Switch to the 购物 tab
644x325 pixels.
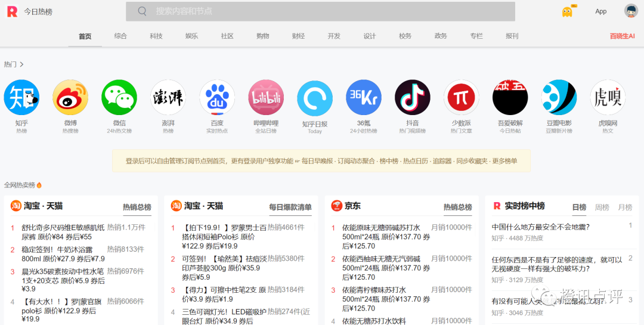(263, 36)
